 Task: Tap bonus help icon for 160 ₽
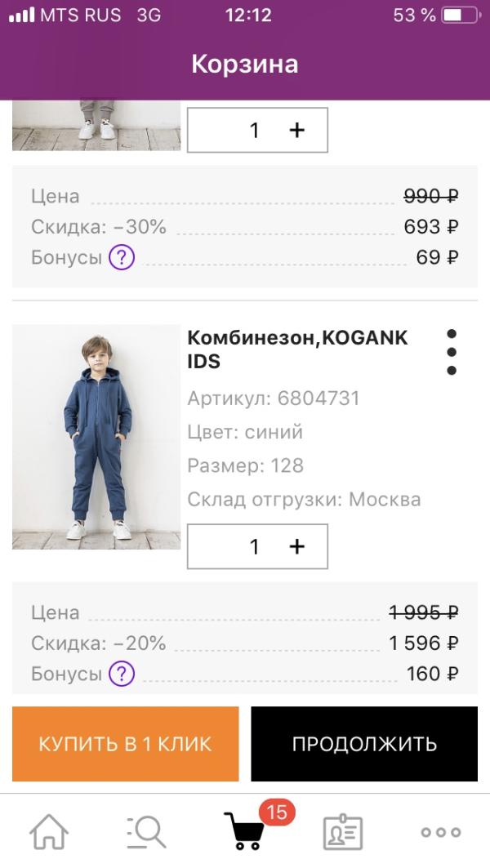tap(122, 674)
